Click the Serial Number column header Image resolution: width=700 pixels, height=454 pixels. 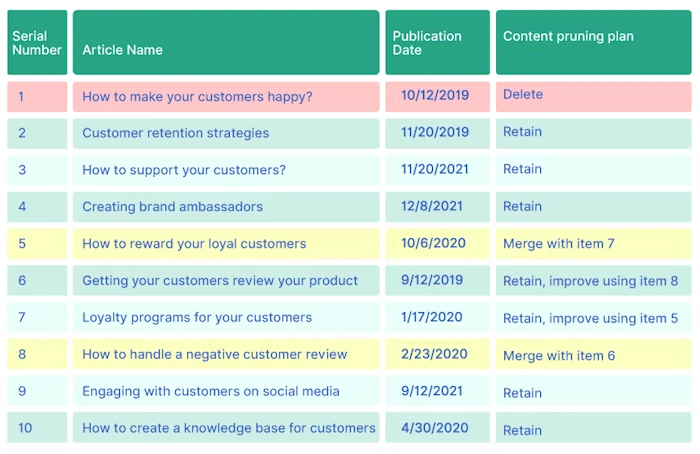point(37,42)
